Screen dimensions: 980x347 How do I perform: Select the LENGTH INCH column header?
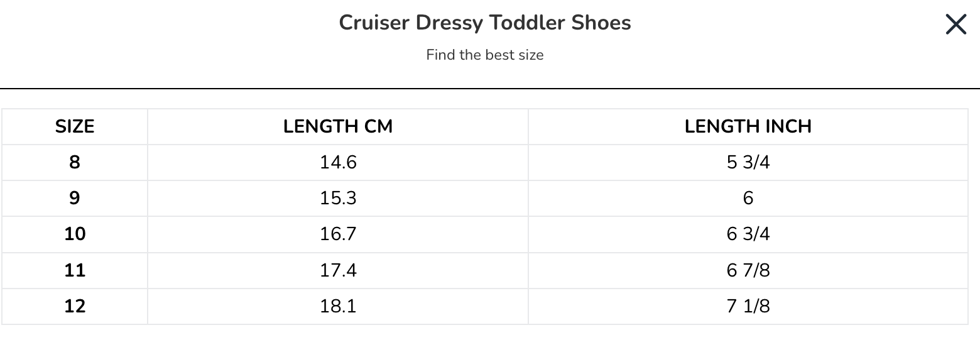tap(748, 126)
